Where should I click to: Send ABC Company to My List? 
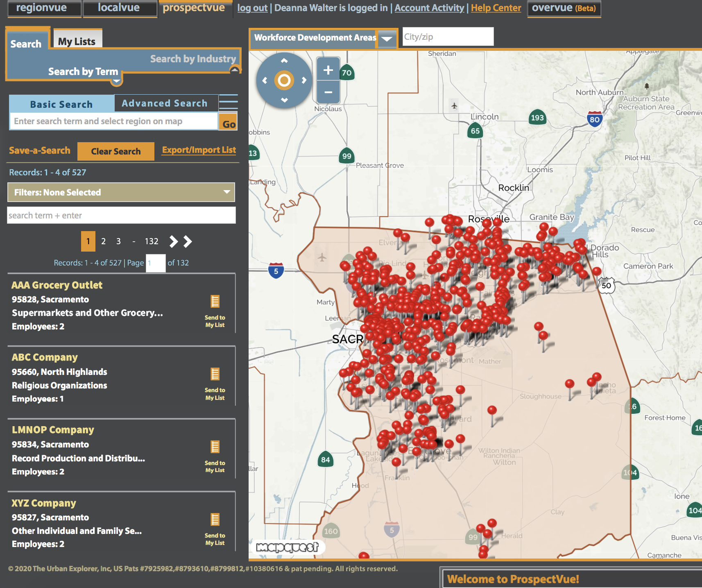point(215,384)
